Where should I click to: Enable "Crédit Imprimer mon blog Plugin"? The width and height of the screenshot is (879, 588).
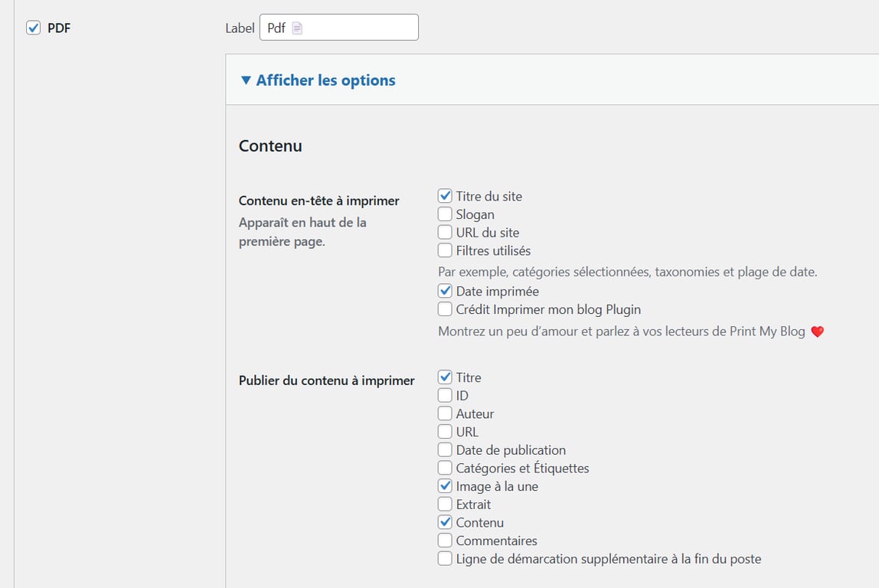point(445,309)
